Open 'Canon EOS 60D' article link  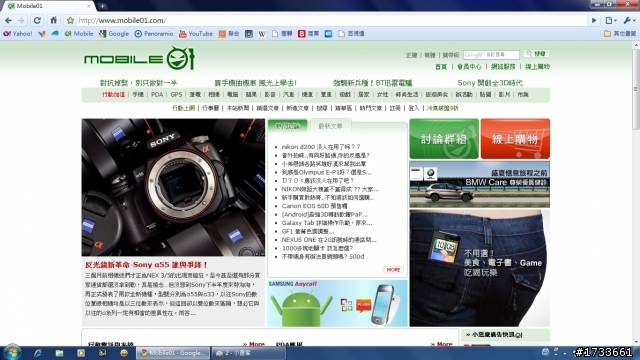coord(314,206)
